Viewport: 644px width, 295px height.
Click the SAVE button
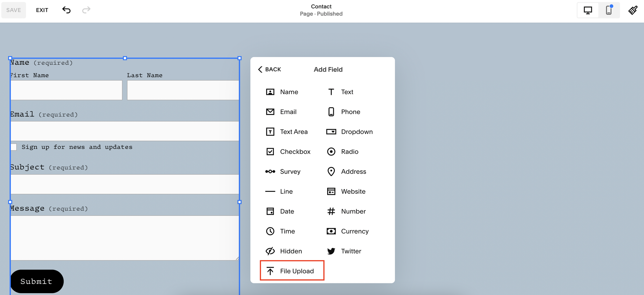14,10
